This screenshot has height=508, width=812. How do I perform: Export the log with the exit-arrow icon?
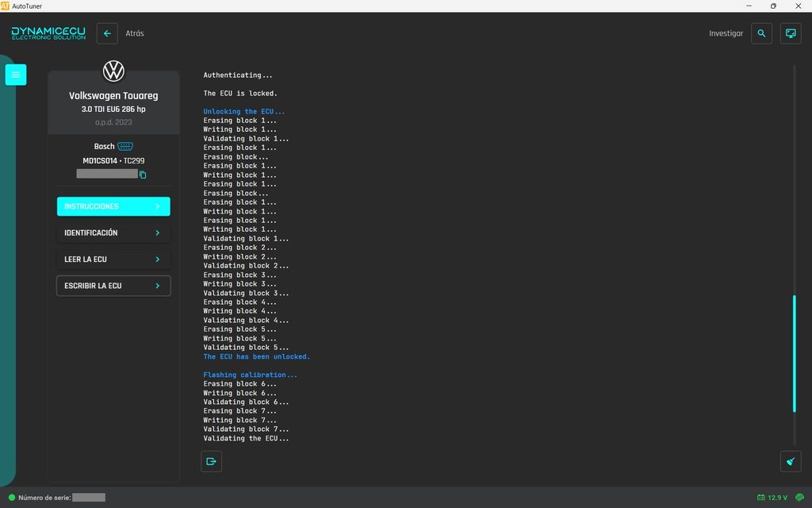point(211,461)
